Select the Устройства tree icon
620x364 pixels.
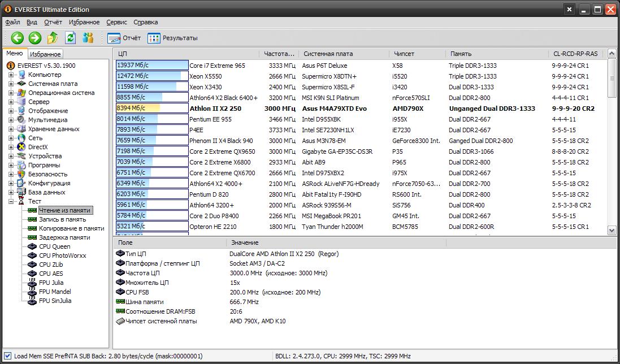point(21,156)
